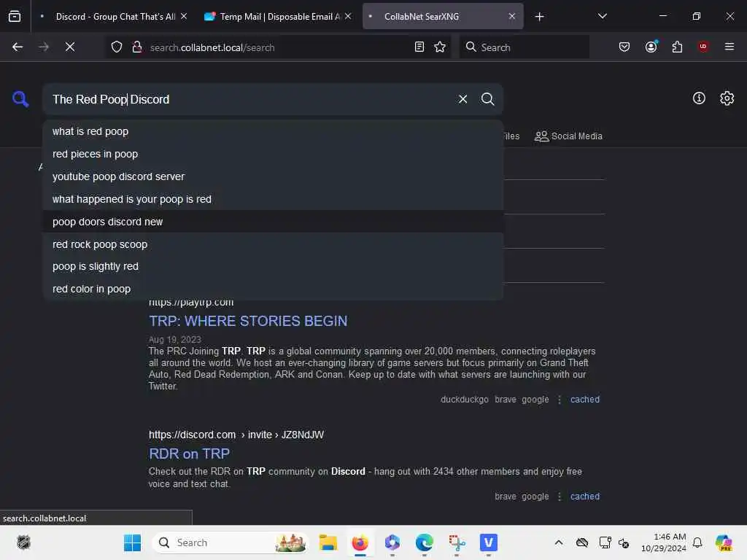Open Pocket save icon
This screenshot has width=747, height=560.
coord(624,47)
